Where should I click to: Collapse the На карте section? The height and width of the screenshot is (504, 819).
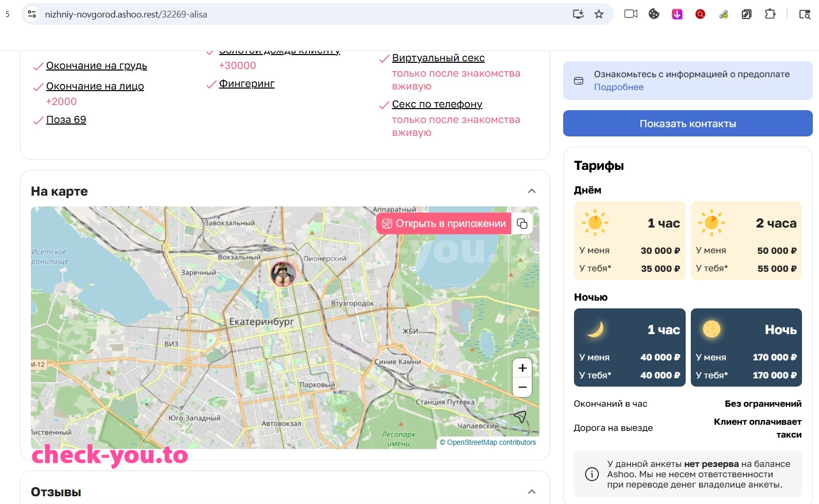coord(532,191)
